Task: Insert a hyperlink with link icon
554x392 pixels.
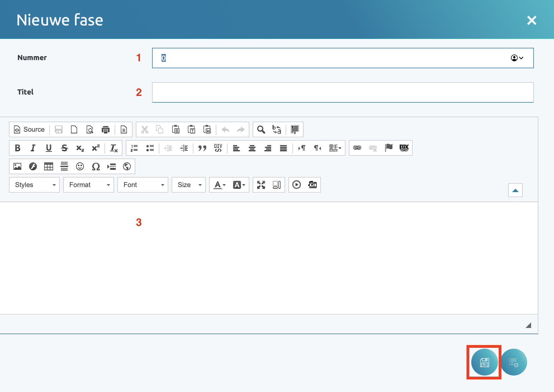Action: 357,148
